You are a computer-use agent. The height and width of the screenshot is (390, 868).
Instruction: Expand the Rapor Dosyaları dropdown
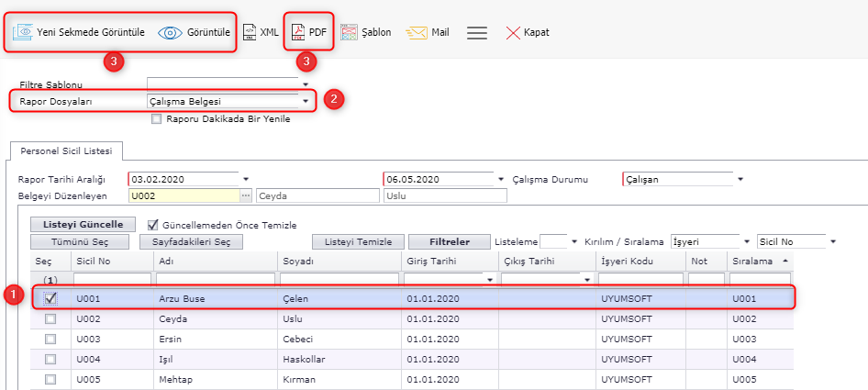[305, 101]
